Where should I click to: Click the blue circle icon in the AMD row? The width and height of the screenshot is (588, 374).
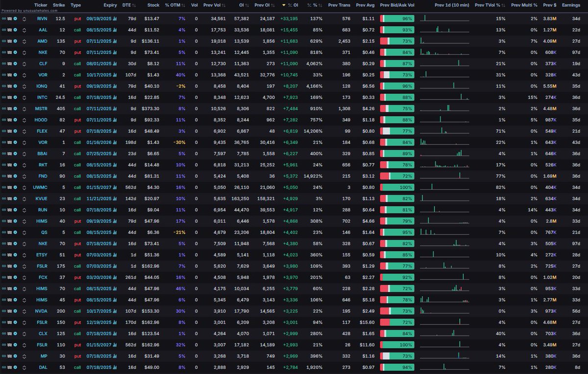coord(15,41)
